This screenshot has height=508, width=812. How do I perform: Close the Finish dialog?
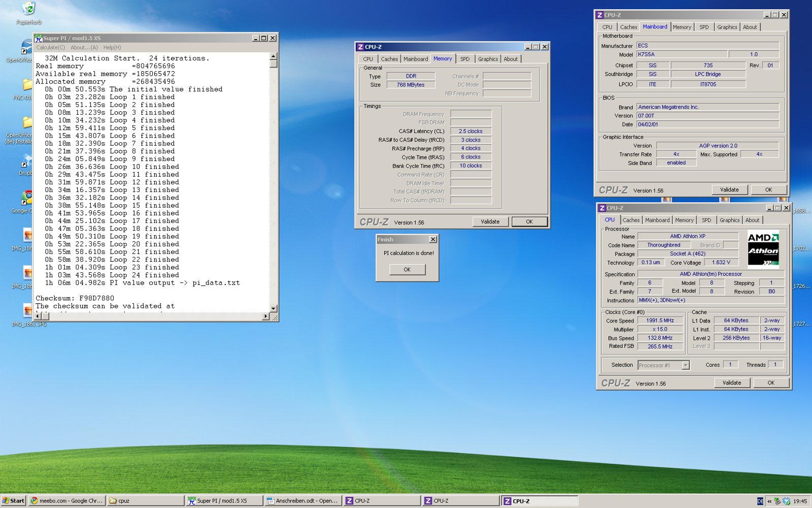[x=433, y=239]
